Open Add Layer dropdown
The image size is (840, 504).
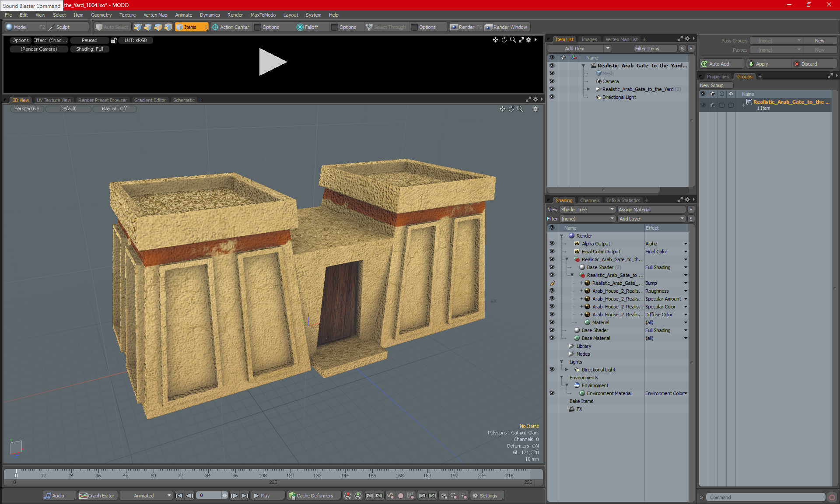tap(652, 219)
